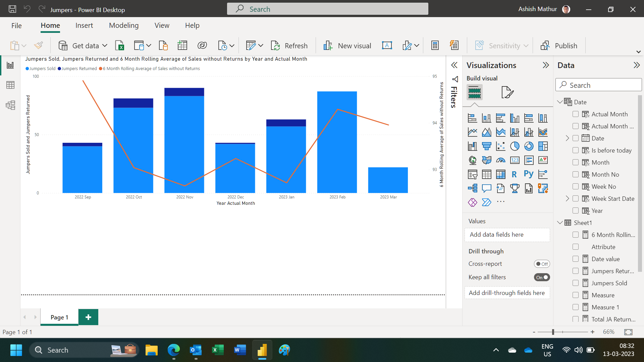
Task: Click the Jumpers Returned legend color dot
Action: click(x=59, y=69)
